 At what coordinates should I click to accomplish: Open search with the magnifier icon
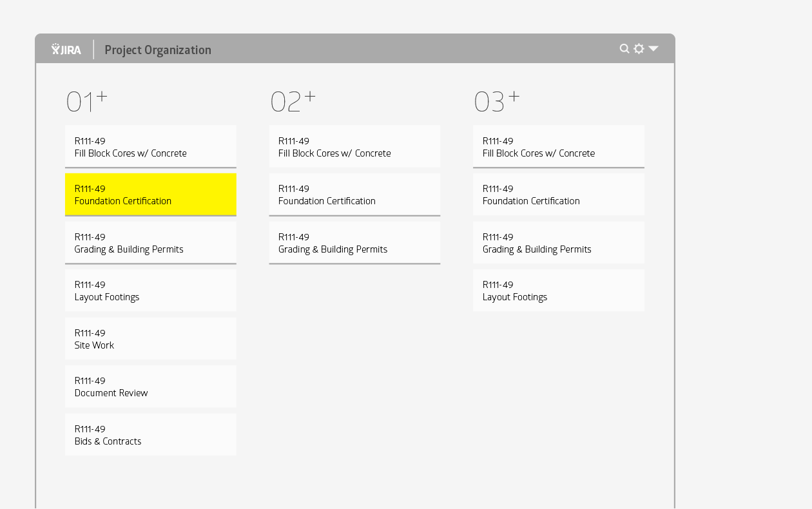(624, 48)
